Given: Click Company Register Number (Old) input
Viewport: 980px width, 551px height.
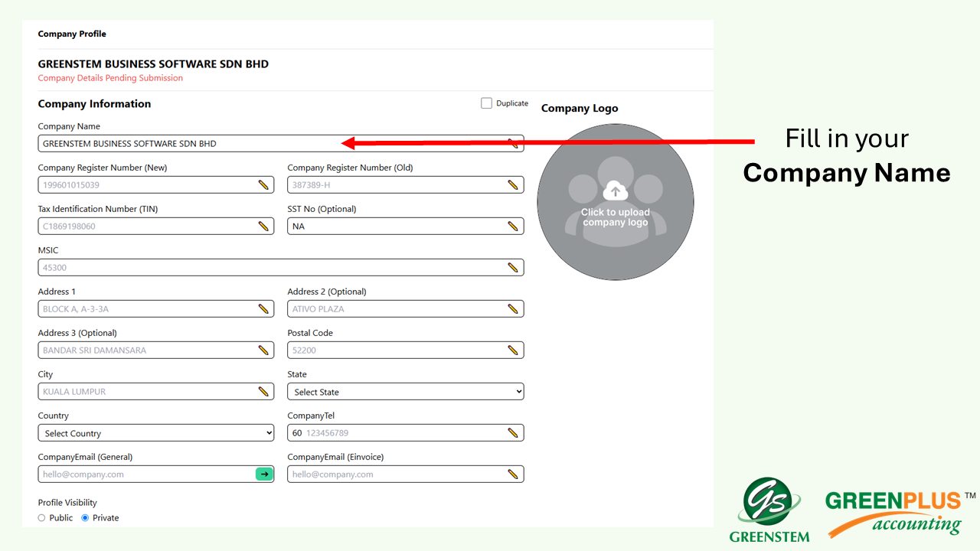Looking at the screenshot, I should (x=406, y=184).
